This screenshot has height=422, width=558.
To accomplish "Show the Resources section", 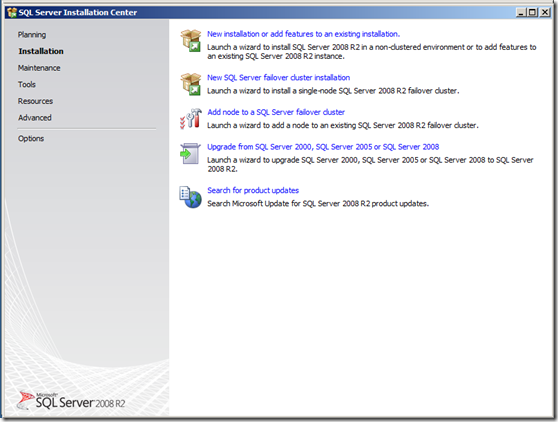I will [x=35, y=101].
